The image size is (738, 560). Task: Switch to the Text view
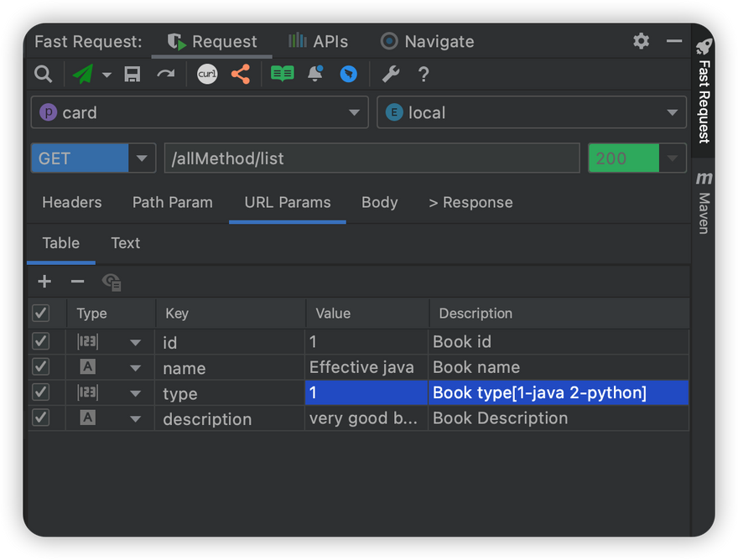click(x=125, y=243)
